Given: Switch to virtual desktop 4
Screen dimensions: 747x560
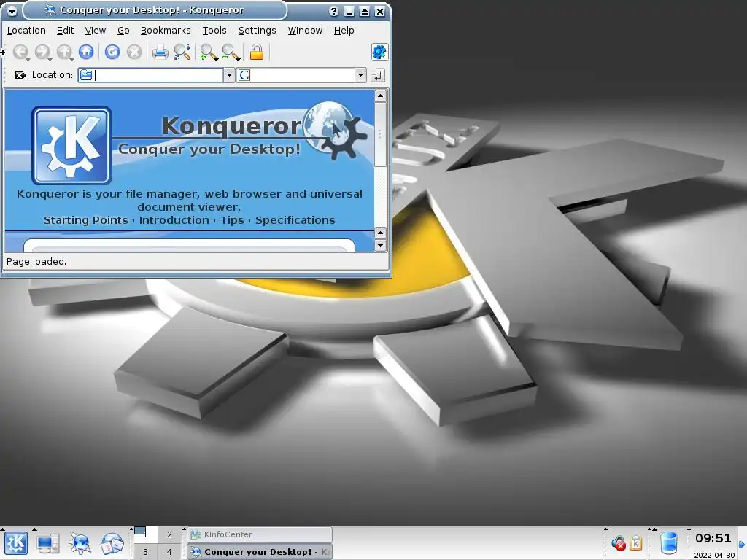Looking at the screenshot, I should coord(169,552).
